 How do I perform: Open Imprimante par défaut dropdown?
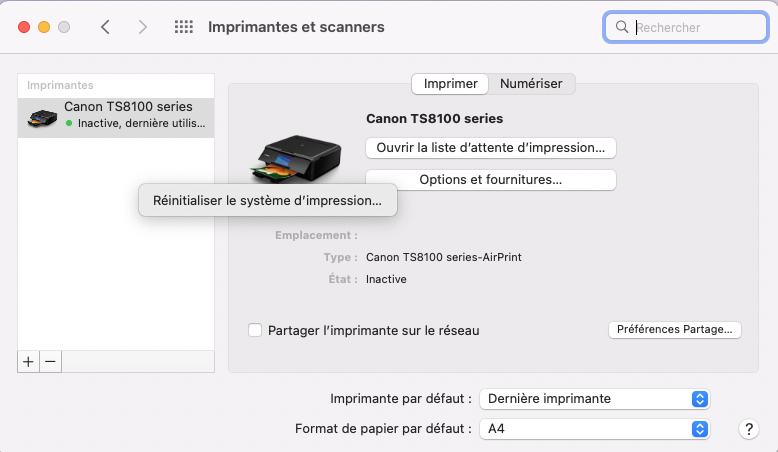point(595,398)
